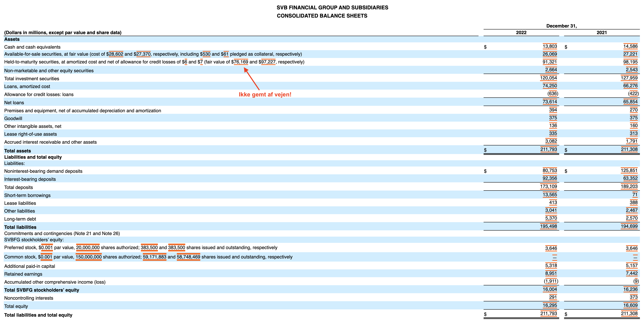Click accrued interest receivable value 3,082
644x326 pixels.
point(551,141)
